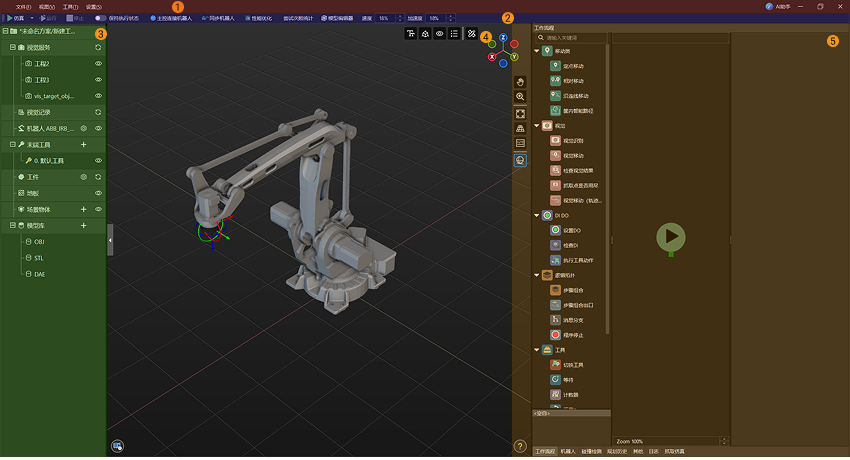Click the fit-to-view frame icon

[520, 113]
